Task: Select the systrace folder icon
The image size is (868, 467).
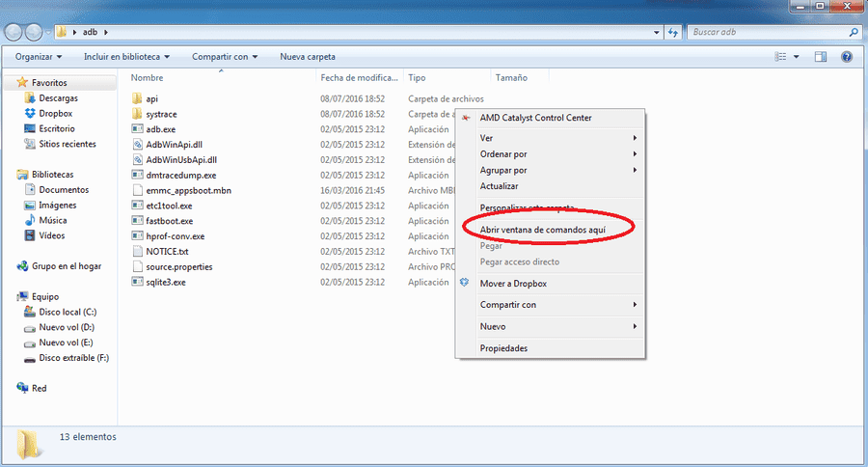Action: point(137,114)
